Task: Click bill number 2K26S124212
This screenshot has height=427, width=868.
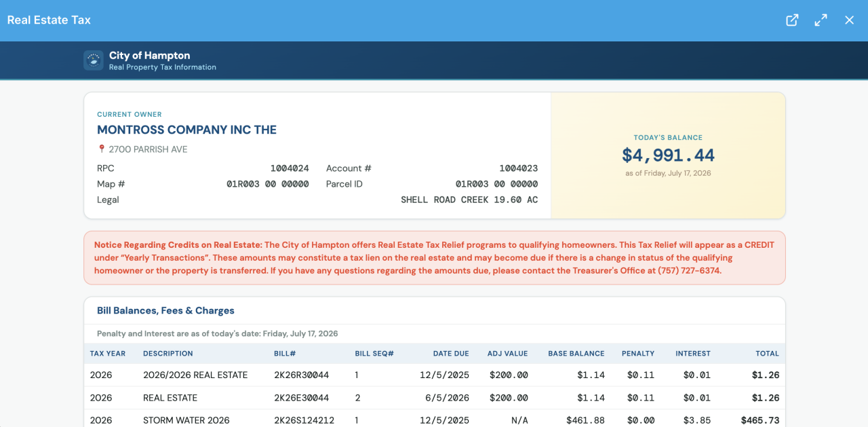Action: (x=304, y=420)
